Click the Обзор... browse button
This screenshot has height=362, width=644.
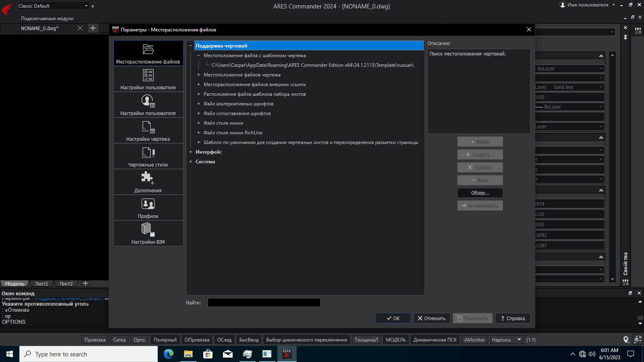[x=480, y=193]
